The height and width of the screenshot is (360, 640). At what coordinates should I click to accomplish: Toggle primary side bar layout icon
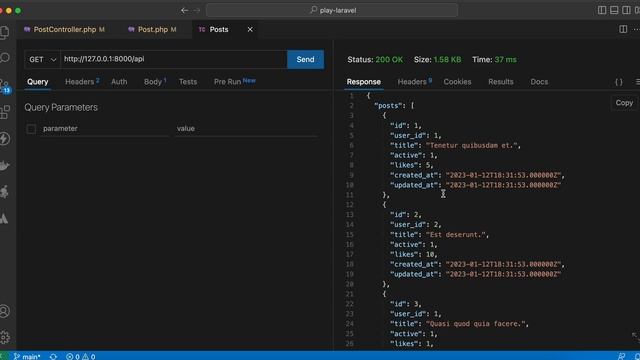602,10
